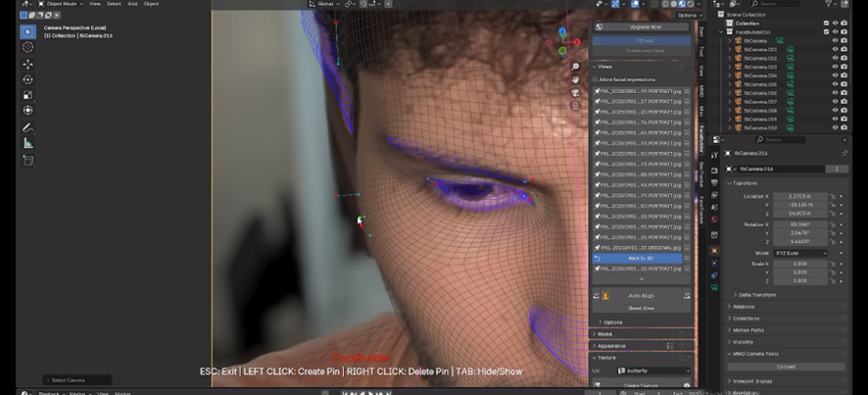Click the Back to 3D button
The width and height of the screenshot is (868, 395).
point(642,258)
